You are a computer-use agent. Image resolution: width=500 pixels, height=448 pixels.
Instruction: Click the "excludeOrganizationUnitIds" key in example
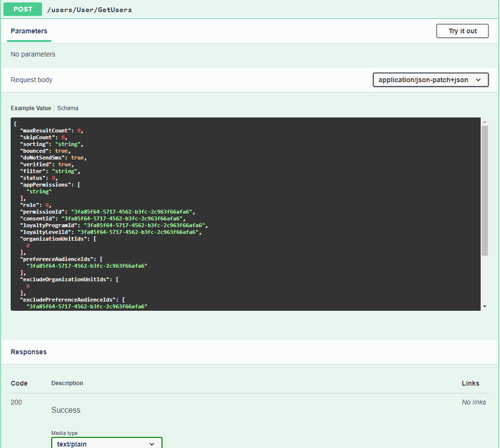coord(65,279)
